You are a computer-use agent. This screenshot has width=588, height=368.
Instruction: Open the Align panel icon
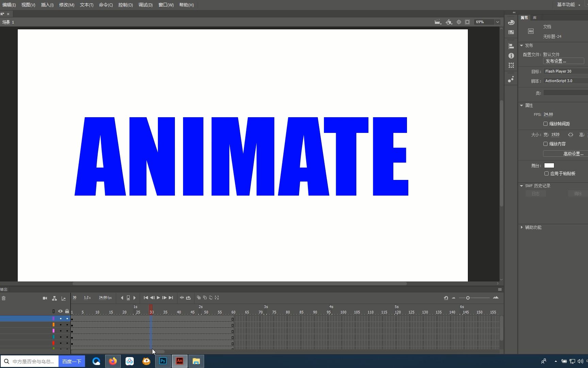(511, 46)
